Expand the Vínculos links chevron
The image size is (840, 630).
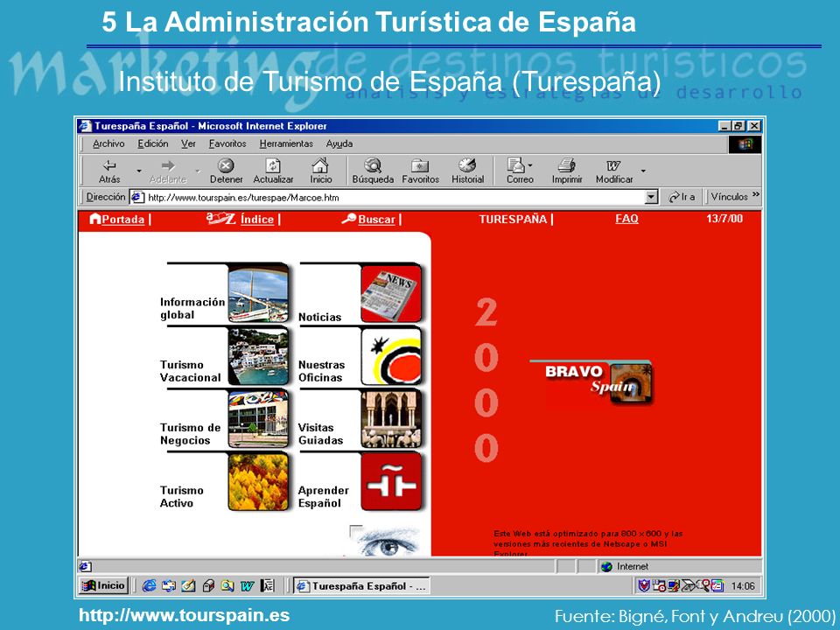[756, 194]
